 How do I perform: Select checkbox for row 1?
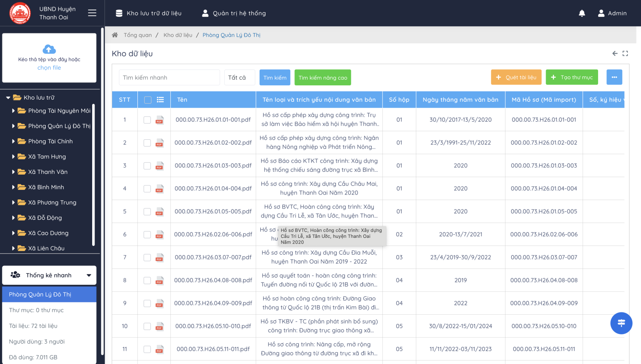tap(147, 120)
